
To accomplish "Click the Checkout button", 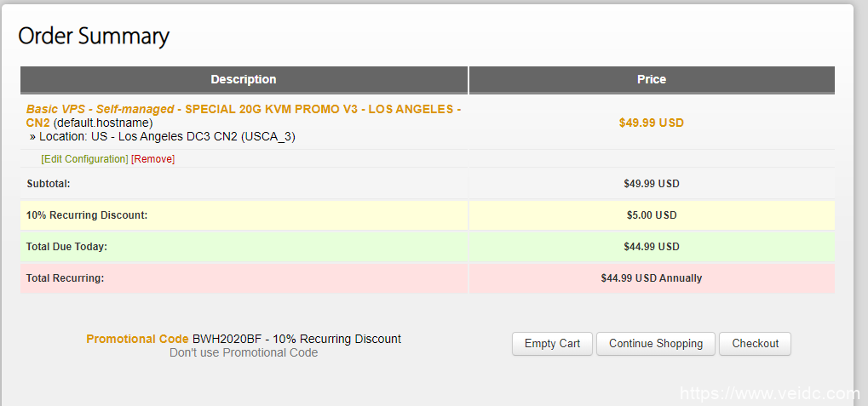I will click(755, 344).
